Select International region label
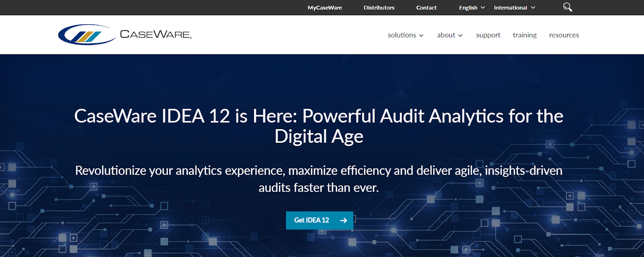 (510, 8)
